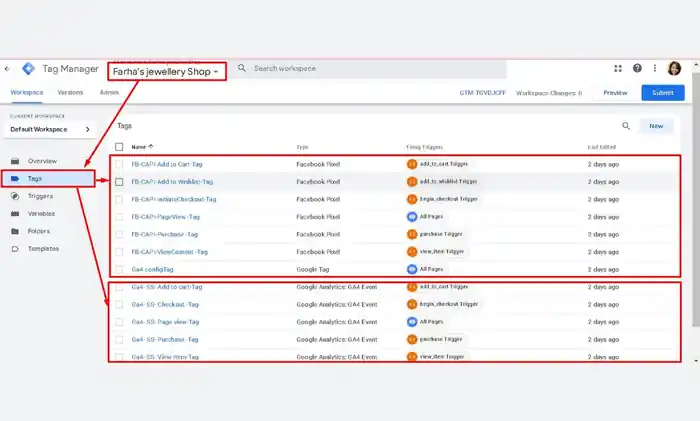Open Variables in the sidebar
The width and height of the screenshot is (700, 421).
(x=41, y=214)
